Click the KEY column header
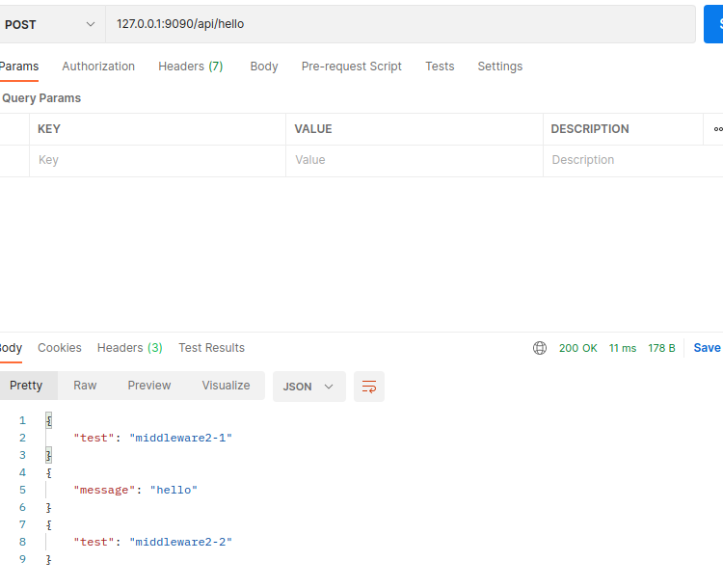 point(49,129)
